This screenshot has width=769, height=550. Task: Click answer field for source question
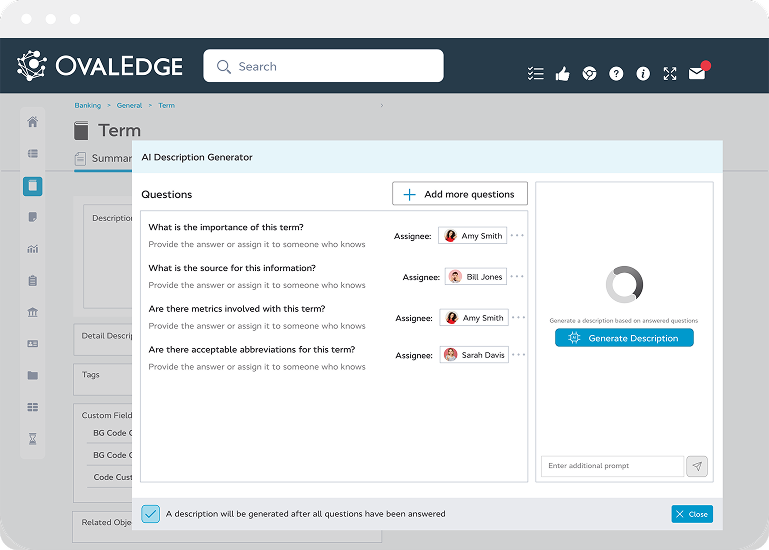click(256, 285)
